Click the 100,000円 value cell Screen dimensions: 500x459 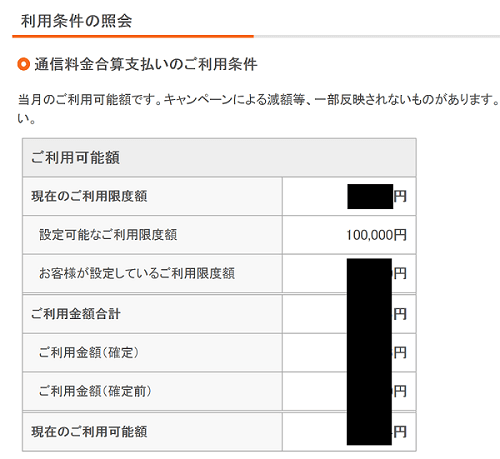click(376, 235)
